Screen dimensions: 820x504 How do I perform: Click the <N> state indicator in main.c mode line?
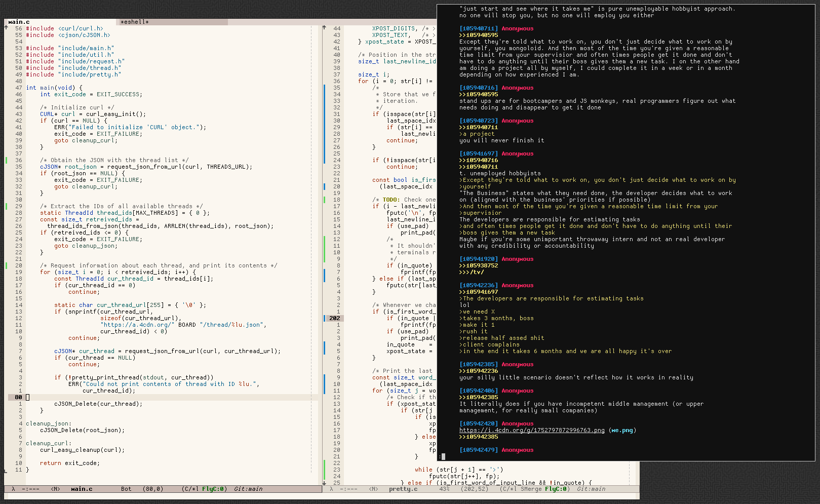[x=55, y=489]
